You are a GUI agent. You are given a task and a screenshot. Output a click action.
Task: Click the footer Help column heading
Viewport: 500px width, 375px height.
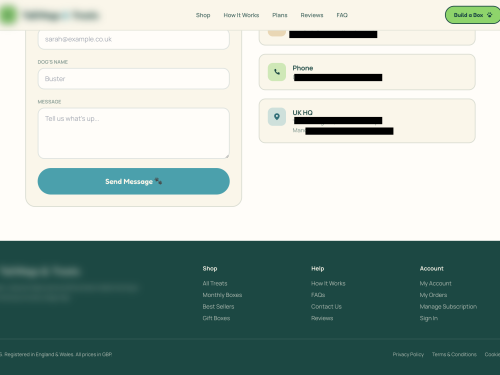pos(318,269)
